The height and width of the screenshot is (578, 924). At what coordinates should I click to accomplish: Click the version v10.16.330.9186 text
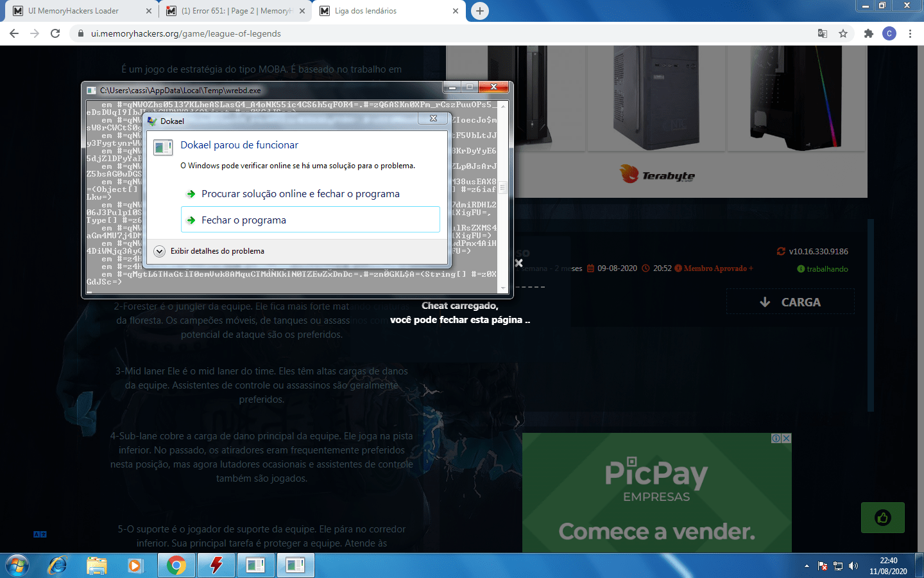(x=819, y=251)
